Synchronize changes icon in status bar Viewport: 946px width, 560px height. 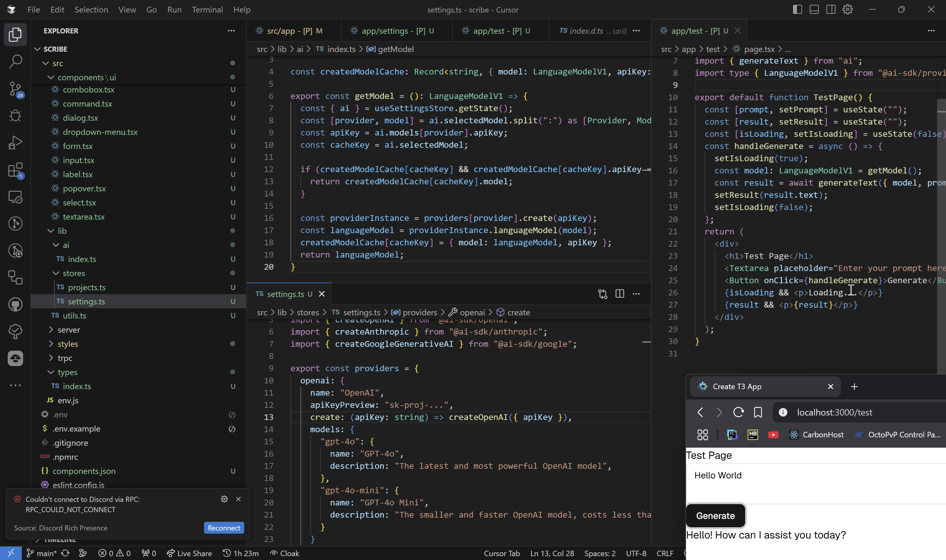coord(65,553)
